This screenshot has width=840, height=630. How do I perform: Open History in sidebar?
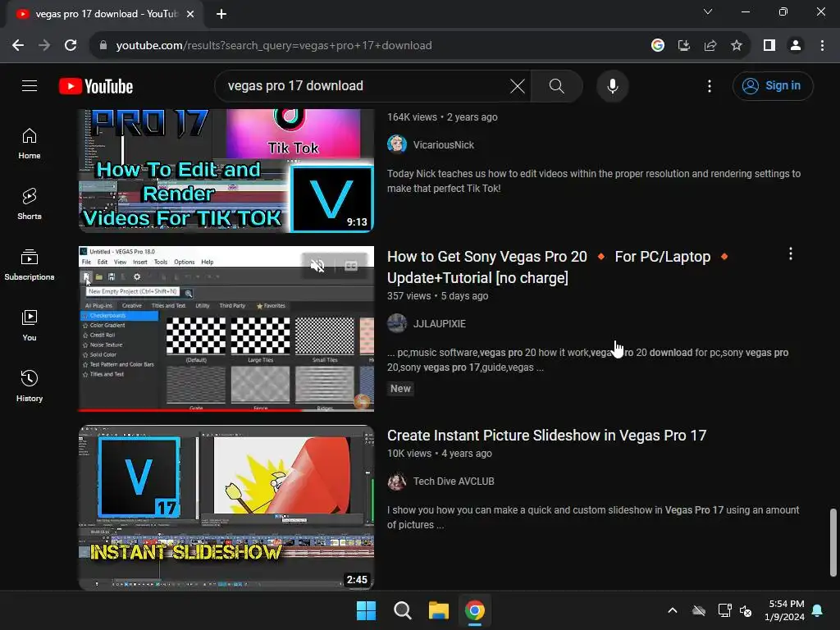pos(30,386)
